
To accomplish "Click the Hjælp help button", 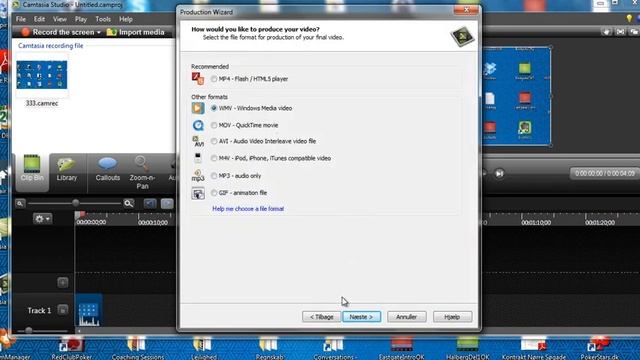I will click(x=452, y=317).
